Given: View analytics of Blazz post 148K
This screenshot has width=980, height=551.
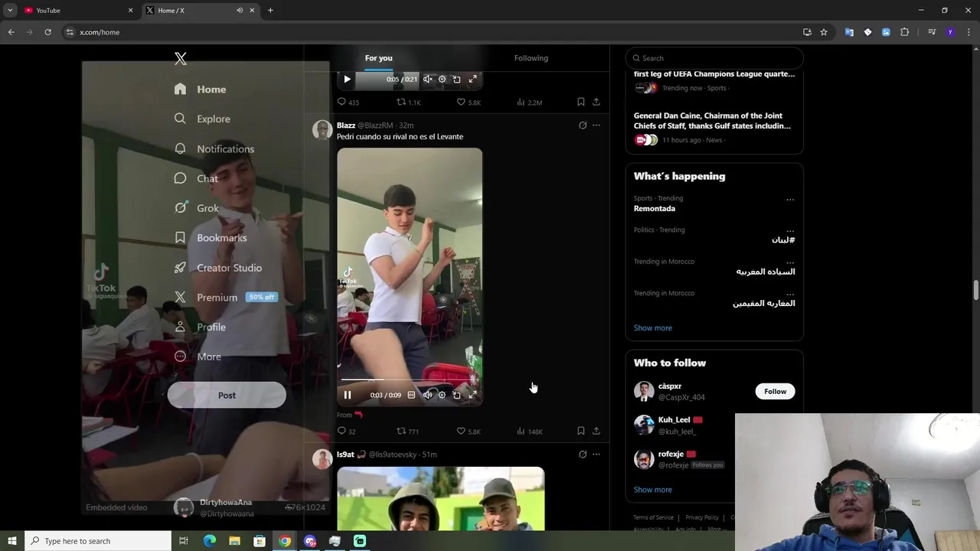Looking at the screenshot, I should tap(530, 431).
